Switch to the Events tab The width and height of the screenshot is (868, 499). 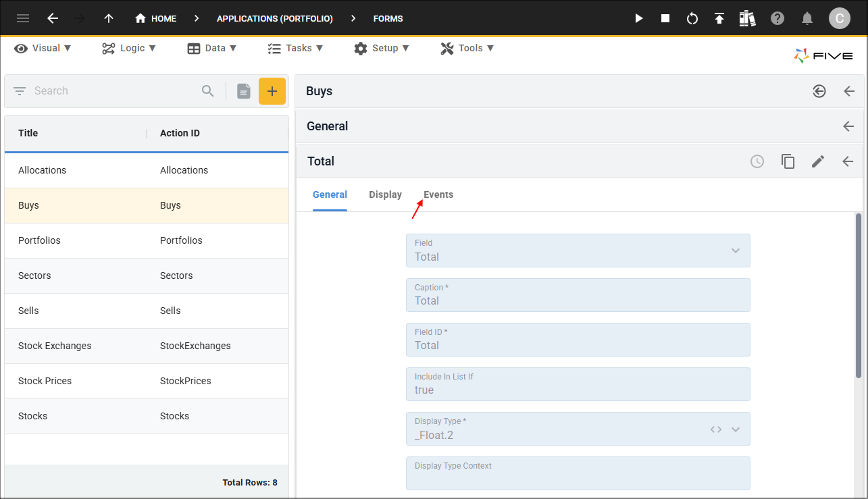[x=438, y=194]
